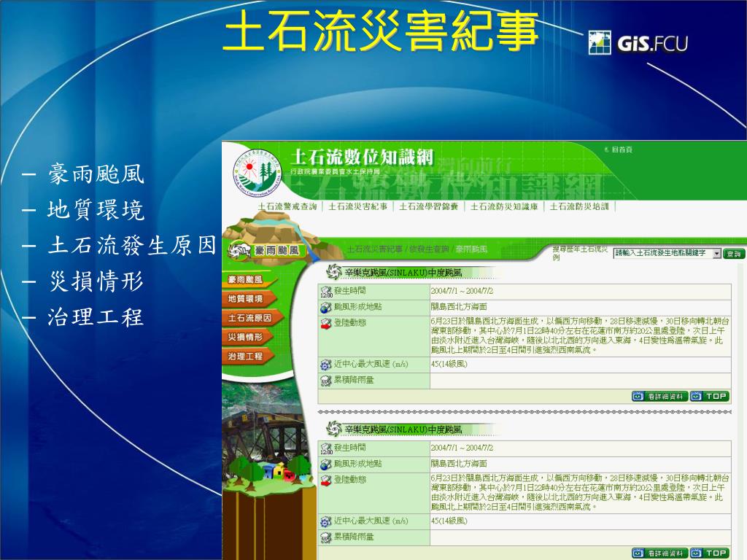Open the 土石流災害紀事 menu item
747x560 pixels.
coord(357,206)
